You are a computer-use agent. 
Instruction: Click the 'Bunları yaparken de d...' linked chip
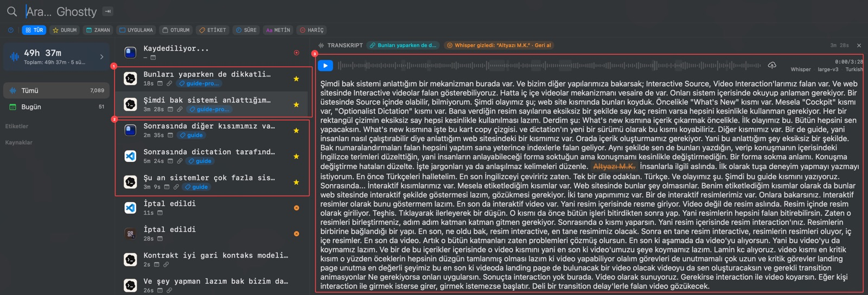tap(403, 46)
